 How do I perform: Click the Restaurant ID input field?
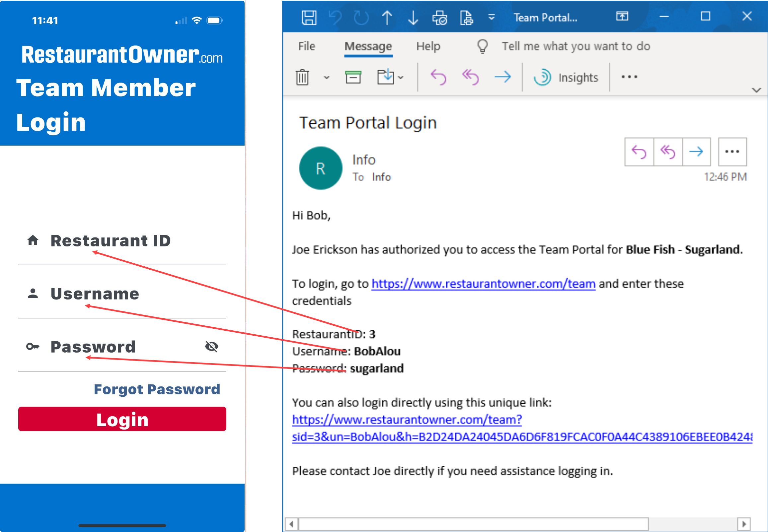122,241
